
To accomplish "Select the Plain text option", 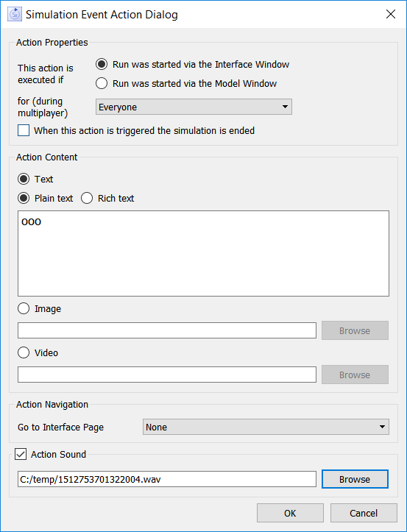I will 24,198.
